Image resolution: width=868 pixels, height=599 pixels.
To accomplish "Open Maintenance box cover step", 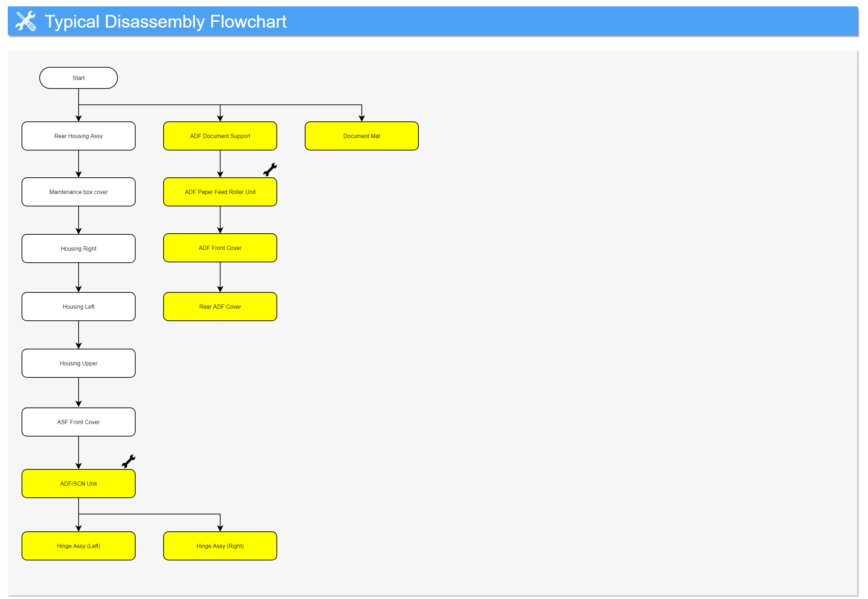I will [79, 192].
